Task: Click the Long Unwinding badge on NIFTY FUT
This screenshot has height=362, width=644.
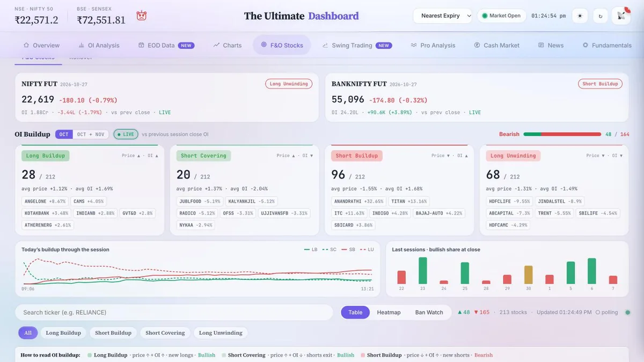Action: tap(289, 84)
